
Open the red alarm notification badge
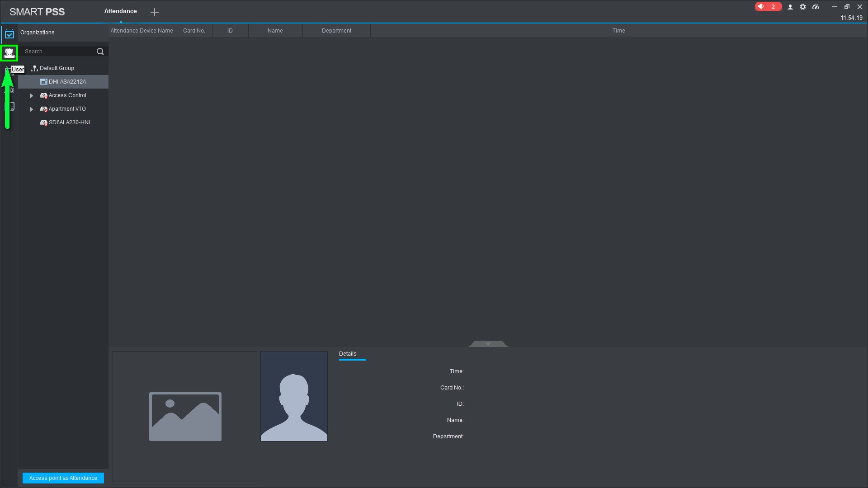[x=768, y=7]
